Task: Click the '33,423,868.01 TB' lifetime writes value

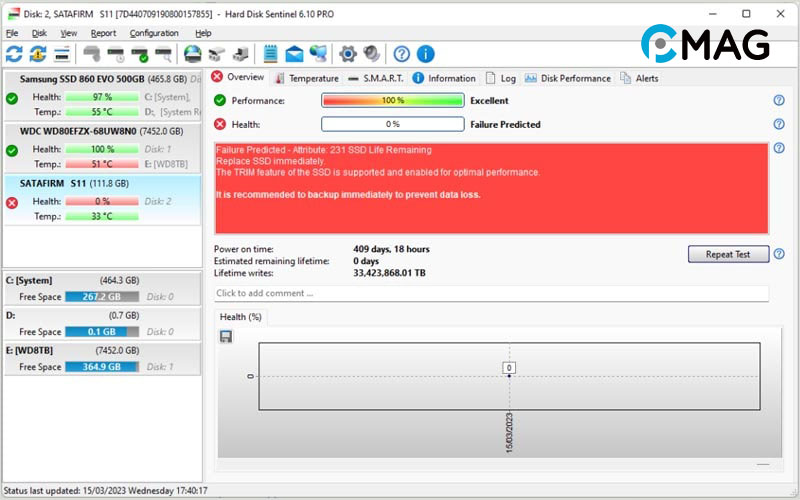Action: 389,273
